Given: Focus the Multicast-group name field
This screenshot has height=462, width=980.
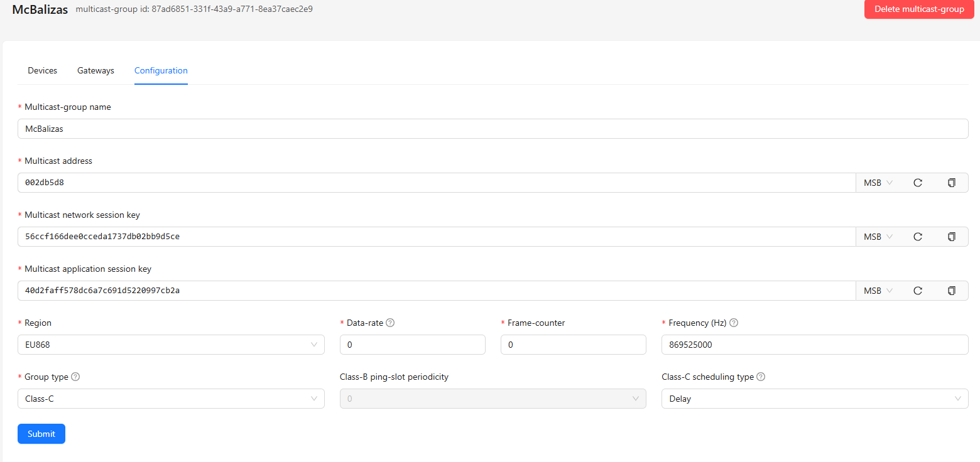Looking at the screenshot, I should pos(493,129).
